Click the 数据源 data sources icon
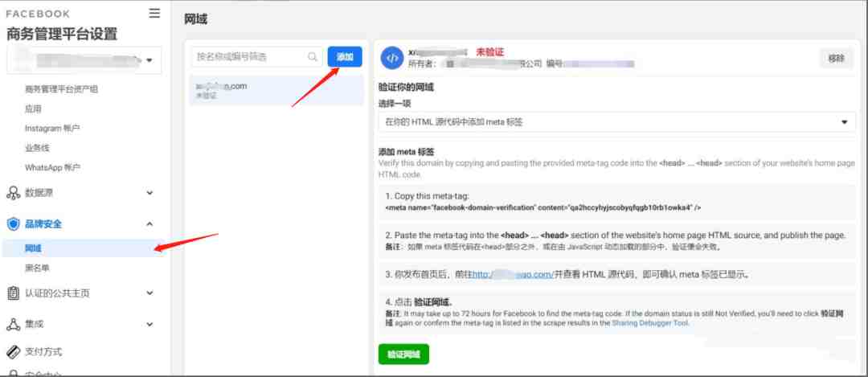Screen dimensions: 868x377 (14, 193)
